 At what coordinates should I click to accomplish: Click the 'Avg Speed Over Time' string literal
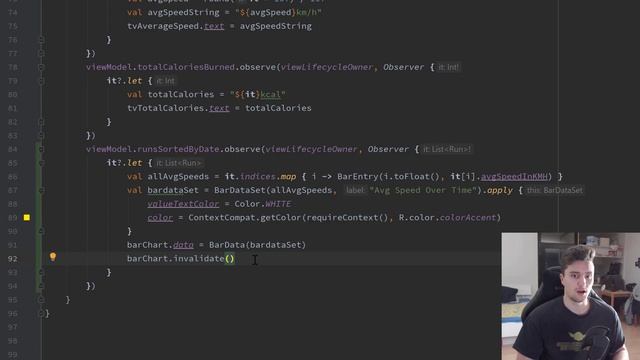423,190
